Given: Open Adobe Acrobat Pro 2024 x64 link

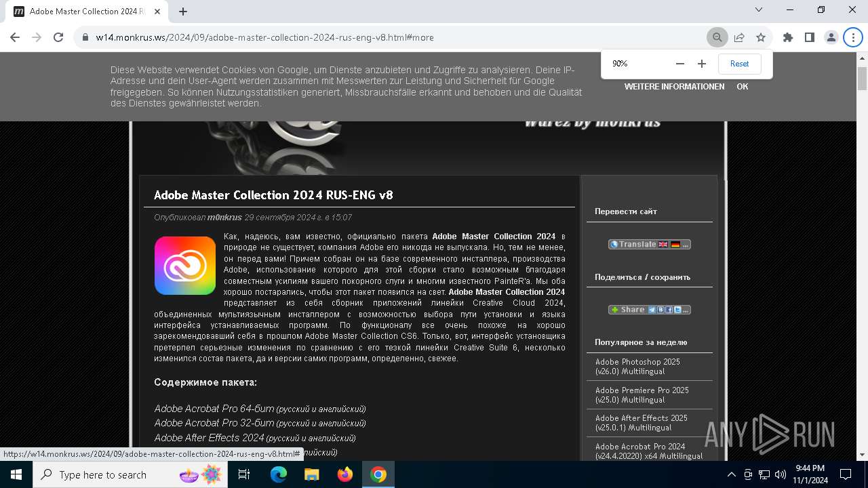Looking at the screenshot, I should (649, 451).
